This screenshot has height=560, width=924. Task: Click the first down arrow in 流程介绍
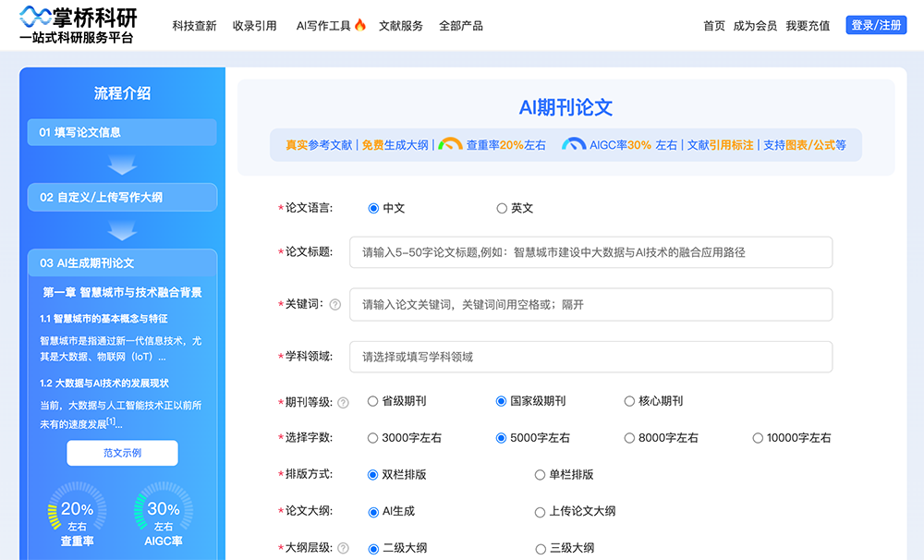coord(123,164)
